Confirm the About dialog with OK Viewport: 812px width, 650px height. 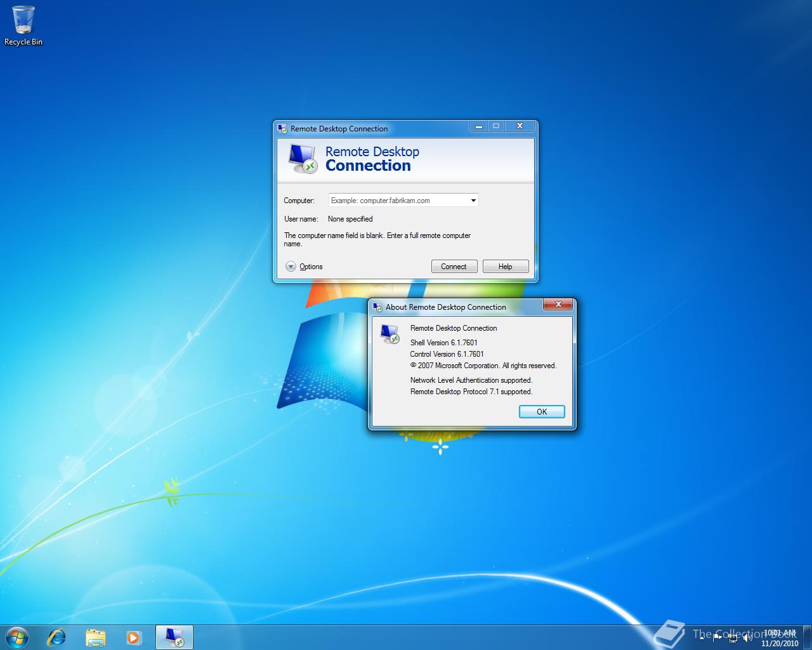point(542,412)
